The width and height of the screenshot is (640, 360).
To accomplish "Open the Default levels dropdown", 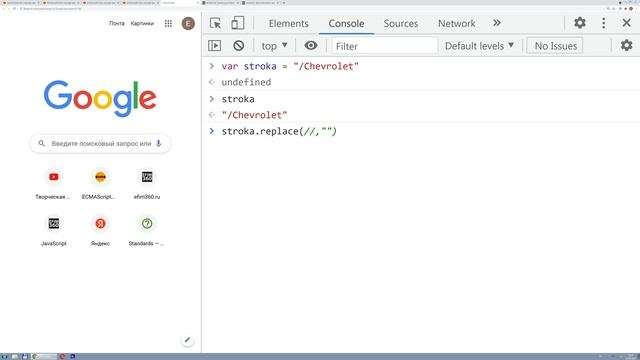I will (x=479, y=46).
